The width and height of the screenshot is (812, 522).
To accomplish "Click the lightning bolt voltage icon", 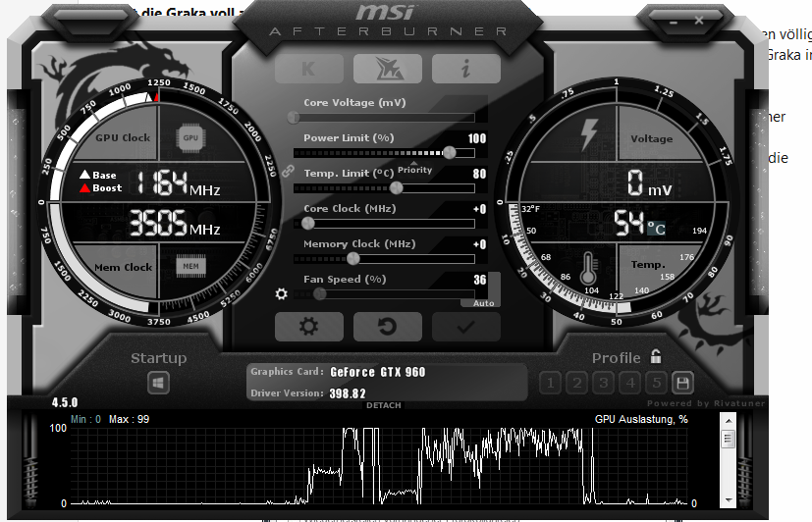I will pos(589,134).
